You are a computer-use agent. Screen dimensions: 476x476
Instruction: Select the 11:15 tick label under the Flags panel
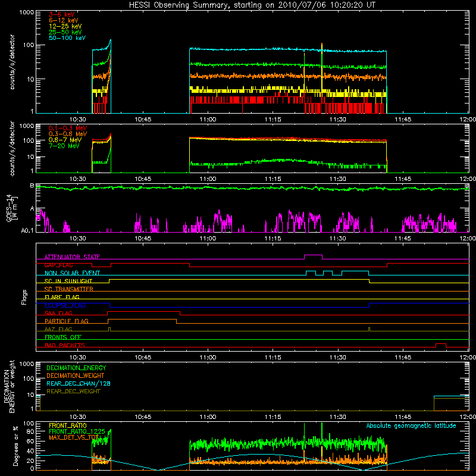tap(273, 358)
